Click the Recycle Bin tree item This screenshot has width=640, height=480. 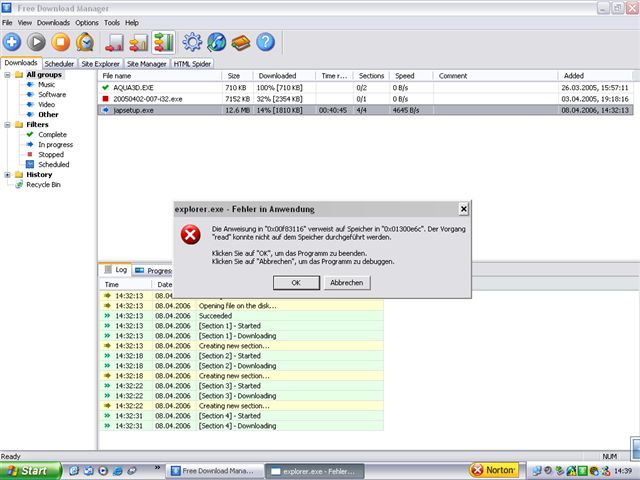[43, 184]
